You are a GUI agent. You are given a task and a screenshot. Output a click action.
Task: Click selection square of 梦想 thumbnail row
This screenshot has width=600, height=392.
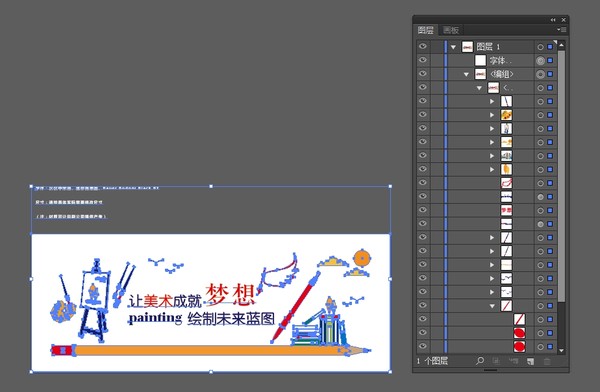pyautogui.click(x=550, y=210)
